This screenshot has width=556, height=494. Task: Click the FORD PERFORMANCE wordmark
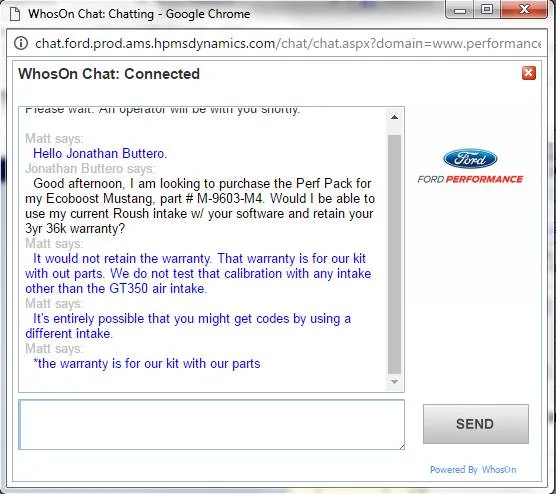(470, 179)
